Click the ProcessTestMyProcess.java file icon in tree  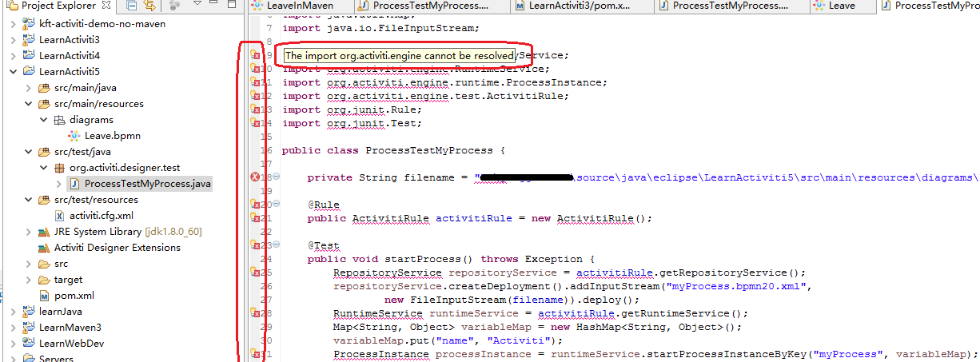coord(74,184)
